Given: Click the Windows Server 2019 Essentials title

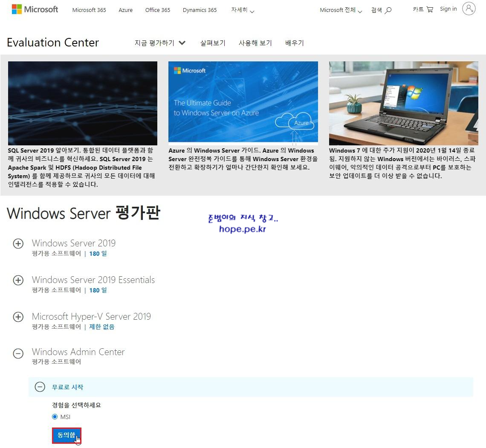Looking at the screenshot, I should [93, 280].
